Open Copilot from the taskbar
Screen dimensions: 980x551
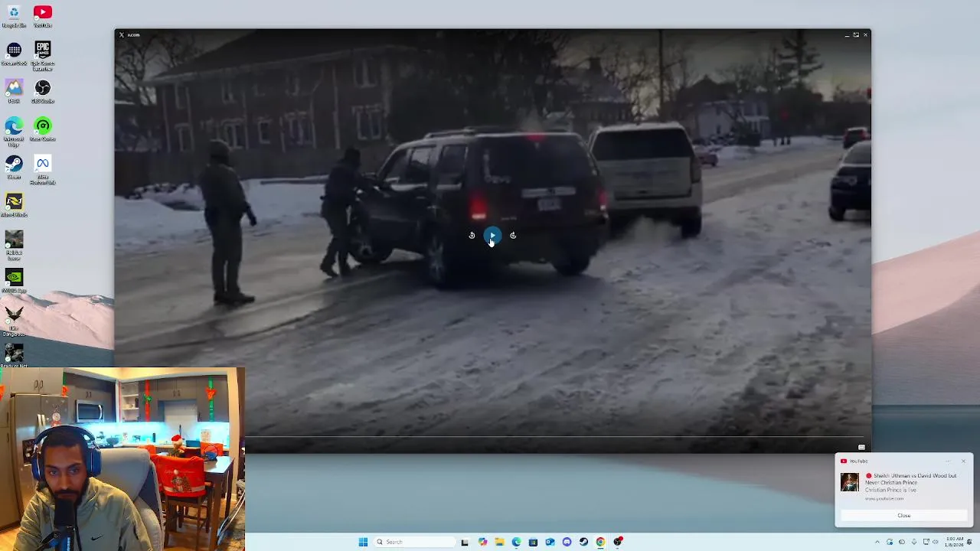[482, 542]
